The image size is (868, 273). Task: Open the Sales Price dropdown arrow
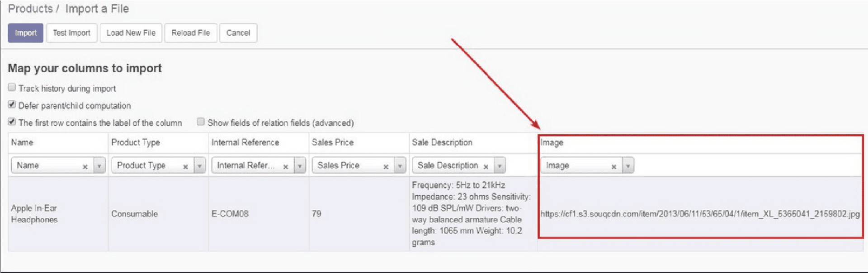[x=400, y=166]
